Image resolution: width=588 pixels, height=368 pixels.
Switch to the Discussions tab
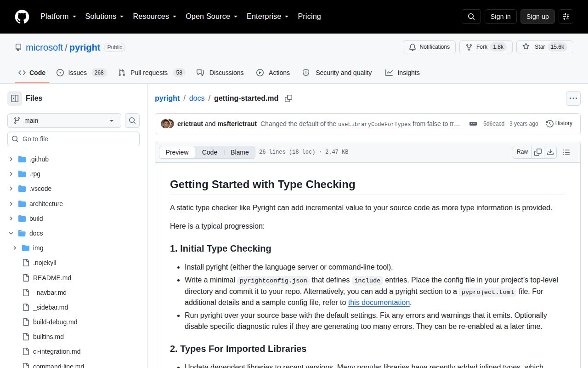[x=220, y=73]
